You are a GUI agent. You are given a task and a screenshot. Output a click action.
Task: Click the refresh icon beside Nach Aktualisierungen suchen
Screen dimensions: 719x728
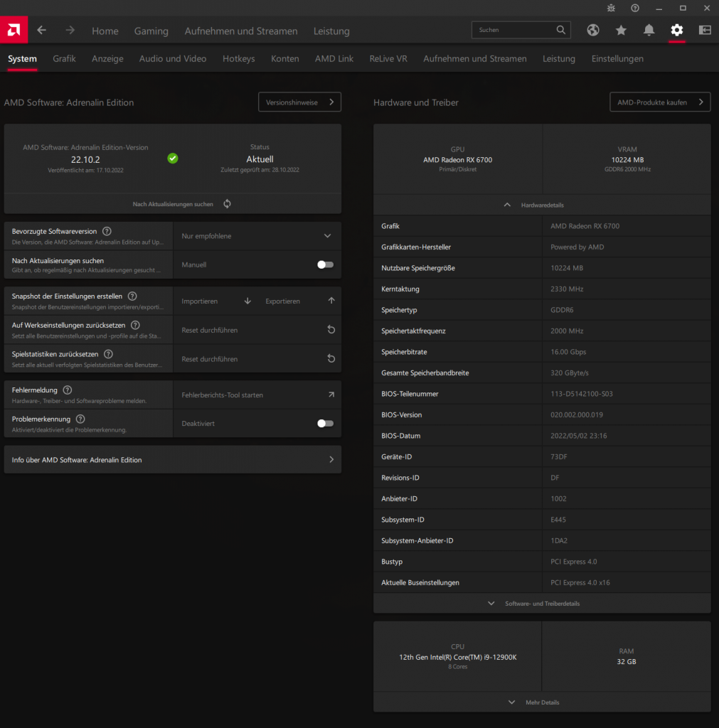(227, 204)
